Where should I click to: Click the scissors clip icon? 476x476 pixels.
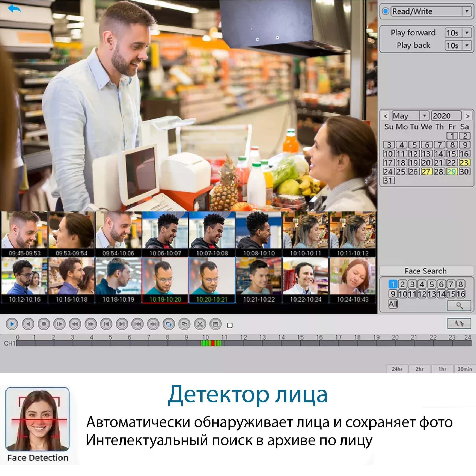[200, 324]
